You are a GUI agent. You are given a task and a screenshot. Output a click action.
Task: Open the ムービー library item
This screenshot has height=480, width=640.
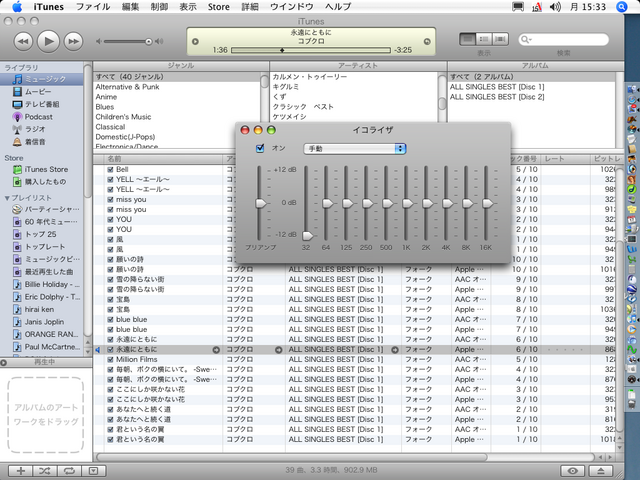pyautogui.click(x=41, y=92)
